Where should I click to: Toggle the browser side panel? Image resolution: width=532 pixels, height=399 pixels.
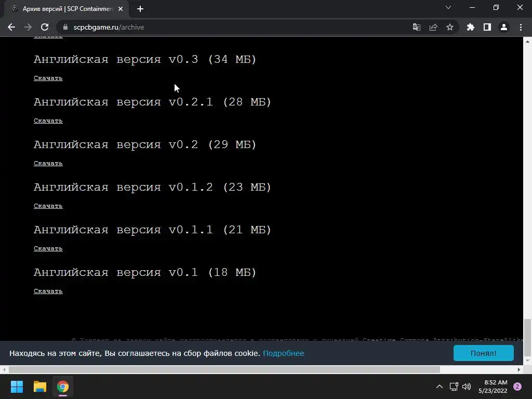pos(487,27)
